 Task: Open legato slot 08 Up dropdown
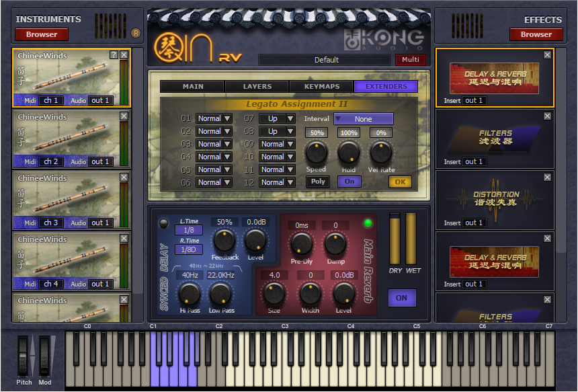277,131
